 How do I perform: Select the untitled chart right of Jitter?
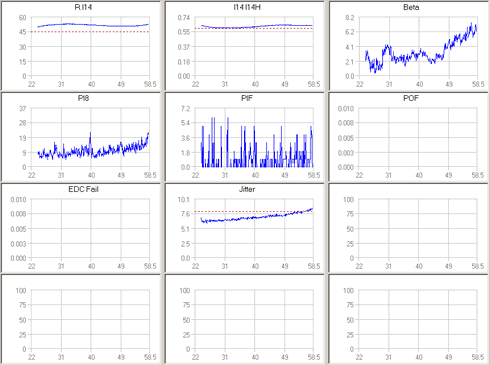[409, 228]
